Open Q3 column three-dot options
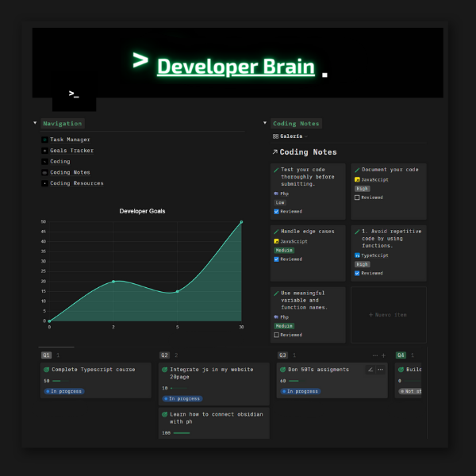 coord(375,355)
